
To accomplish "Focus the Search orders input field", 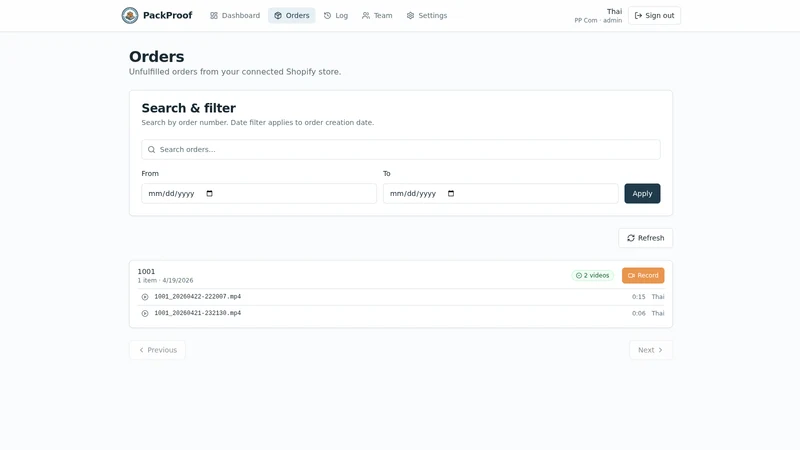I will click(401, 149).
